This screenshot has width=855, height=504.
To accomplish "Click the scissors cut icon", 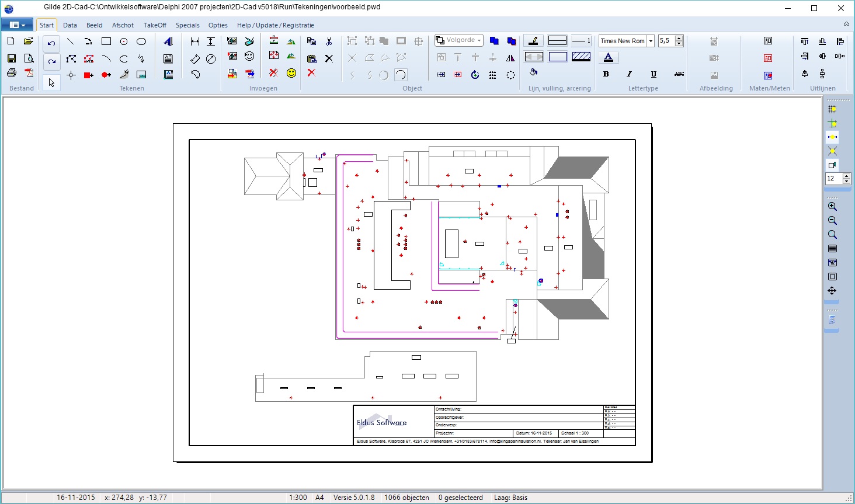I will point(329,41).
